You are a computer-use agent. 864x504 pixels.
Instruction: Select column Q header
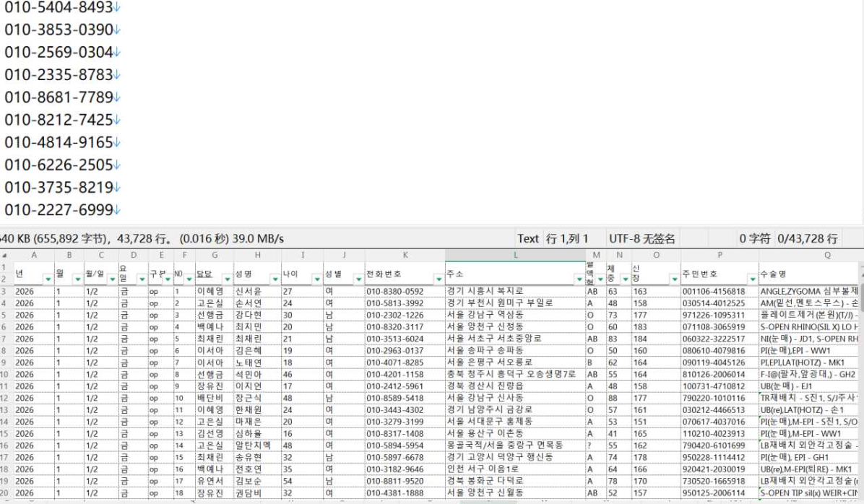810,255
